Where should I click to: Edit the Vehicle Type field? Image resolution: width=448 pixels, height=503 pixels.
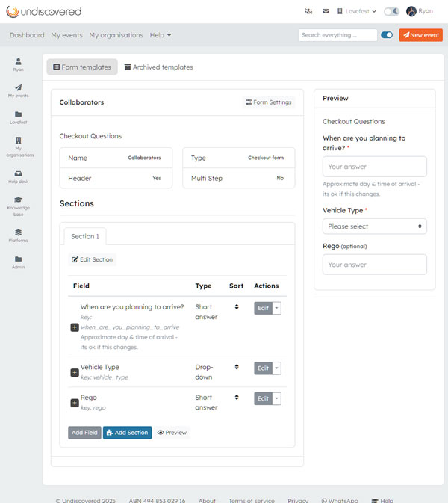click(x=263, y=368)
